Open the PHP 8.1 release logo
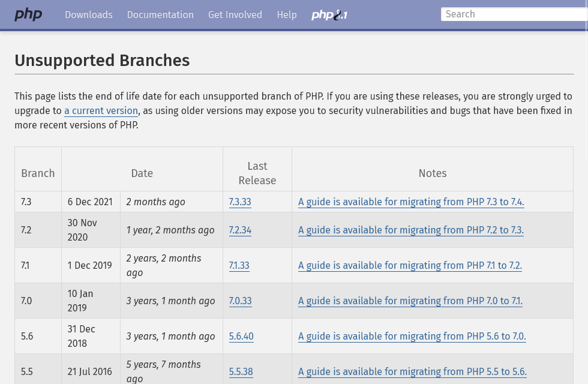This screenshot has height=384, width=588. 329,14
